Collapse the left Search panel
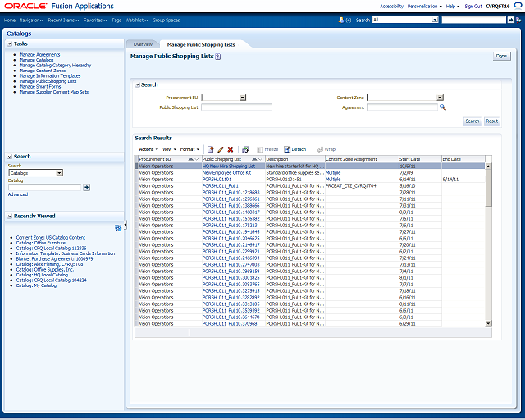The image size is (525, 420). [10, 157]
